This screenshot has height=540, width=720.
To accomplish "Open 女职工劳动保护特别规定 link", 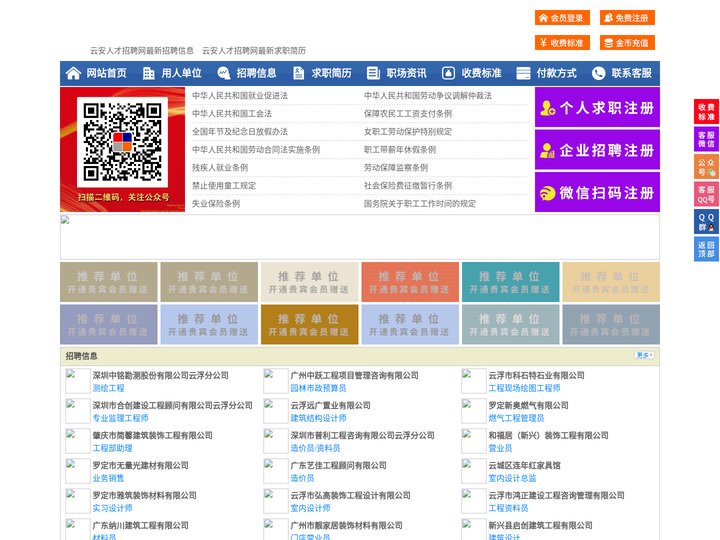I will pos(408,131).
